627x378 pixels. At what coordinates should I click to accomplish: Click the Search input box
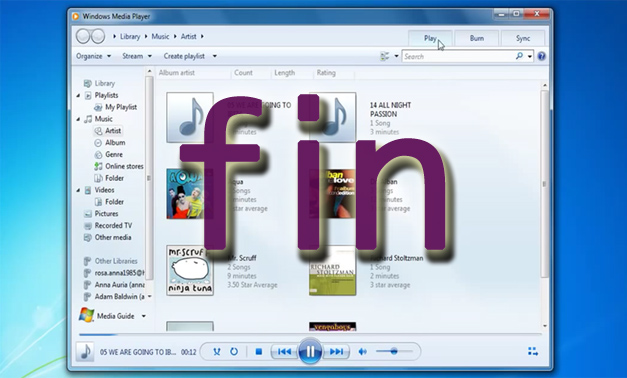tap(458, 56)
